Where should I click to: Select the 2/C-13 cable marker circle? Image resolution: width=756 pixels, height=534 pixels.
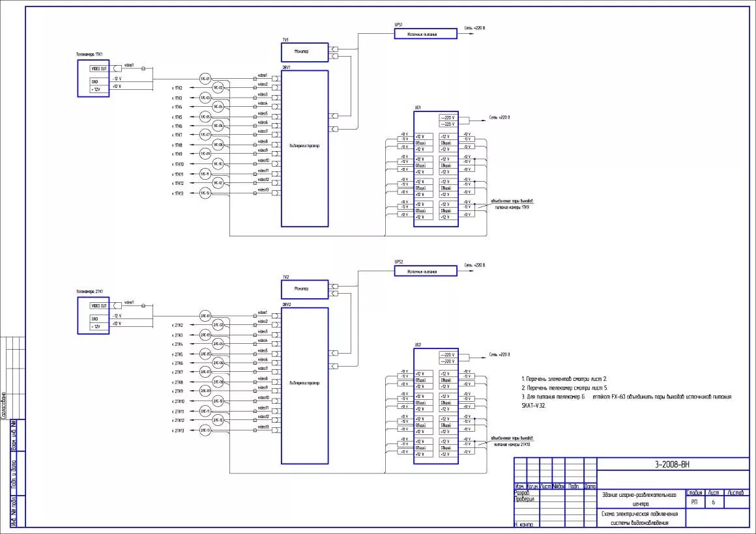205,430
